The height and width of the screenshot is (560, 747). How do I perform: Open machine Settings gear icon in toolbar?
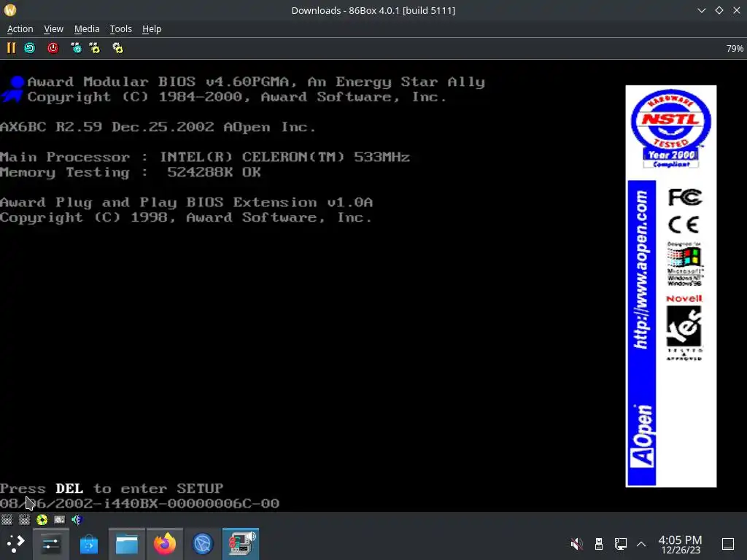(117, 48)
